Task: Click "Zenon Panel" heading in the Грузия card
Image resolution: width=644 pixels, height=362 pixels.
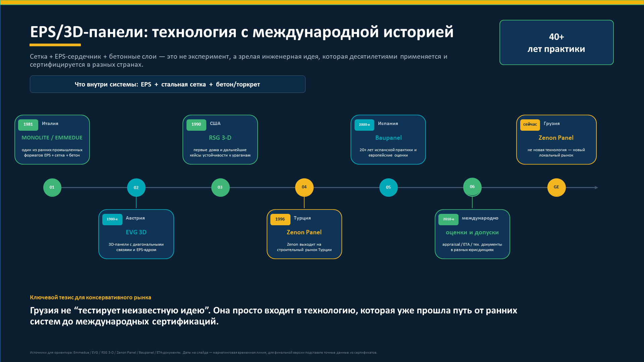Action: pyautogui.click(x=556, y=138)
